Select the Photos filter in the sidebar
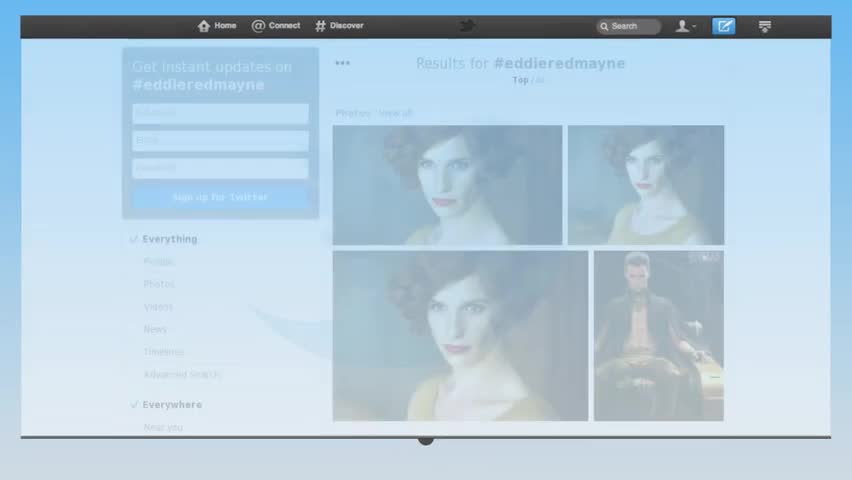Image resolution: width=852 pixels, height=480 pixels. [x=159, y=284]
